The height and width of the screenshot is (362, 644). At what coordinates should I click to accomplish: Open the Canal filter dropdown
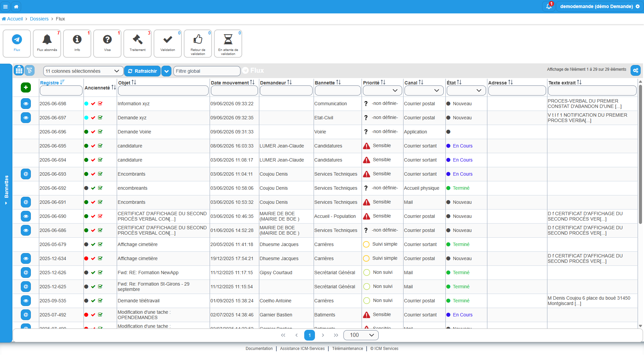pos(424,90)
